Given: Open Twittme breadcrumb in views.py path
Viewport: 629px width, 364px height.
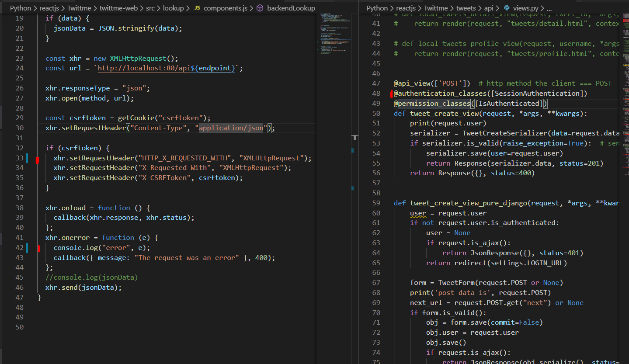Looking at the screenshot, I should pos(436,8).
